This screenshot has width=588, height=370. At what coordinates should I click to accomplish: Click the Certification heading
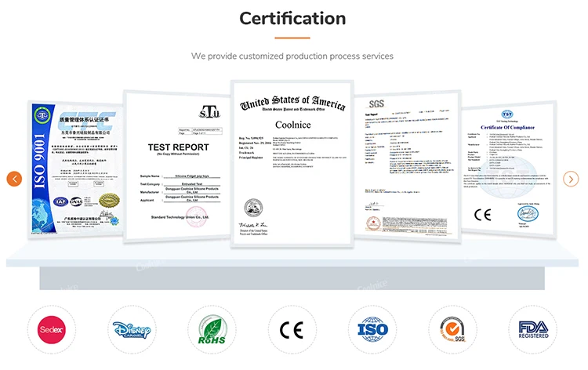(292, 18)
